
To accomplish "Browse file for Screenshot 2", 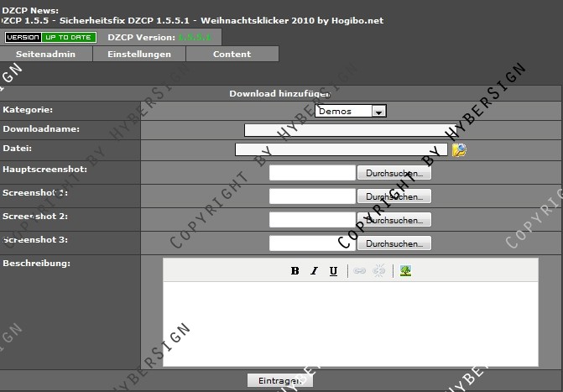I will coord(394,220).
